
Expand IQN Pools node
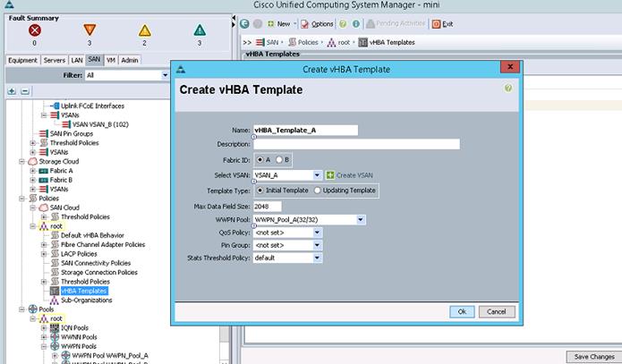[44, 328]
